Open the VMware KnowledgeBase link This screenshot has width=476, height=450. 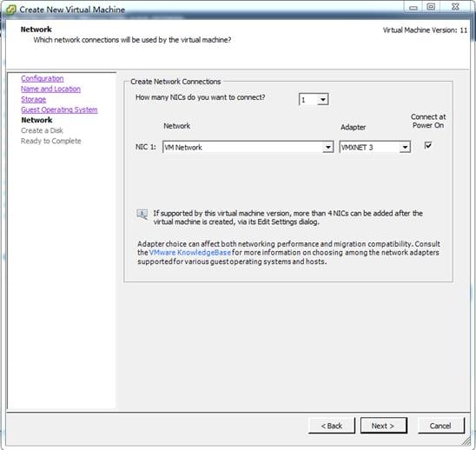190,253
